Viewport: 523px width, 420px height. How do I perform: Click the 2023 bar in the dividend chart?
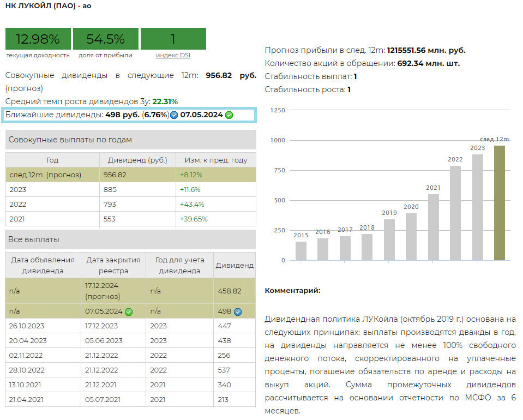click(478, 207)
